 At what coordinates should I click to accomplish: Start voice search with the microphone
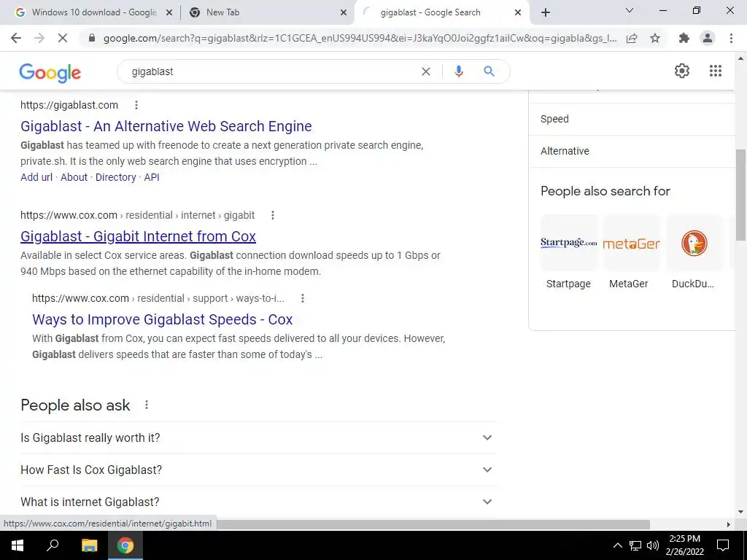click(x=458, y=71)
